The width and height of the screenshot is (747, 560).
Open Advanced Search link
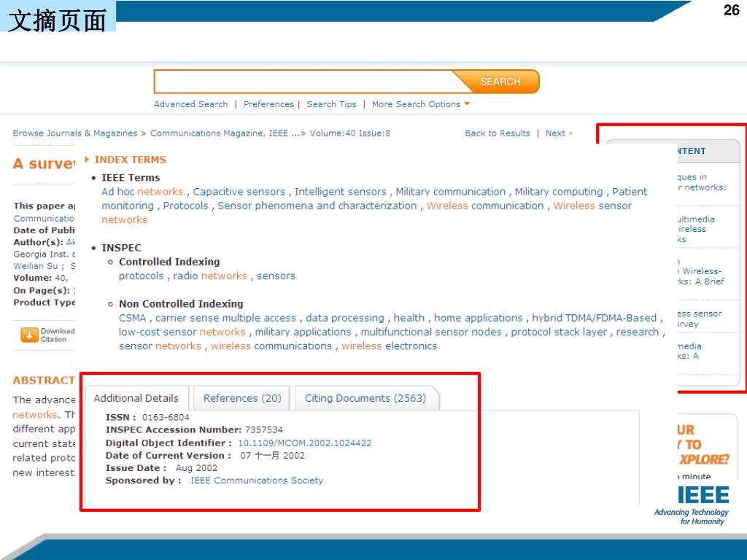pos(190,104)
